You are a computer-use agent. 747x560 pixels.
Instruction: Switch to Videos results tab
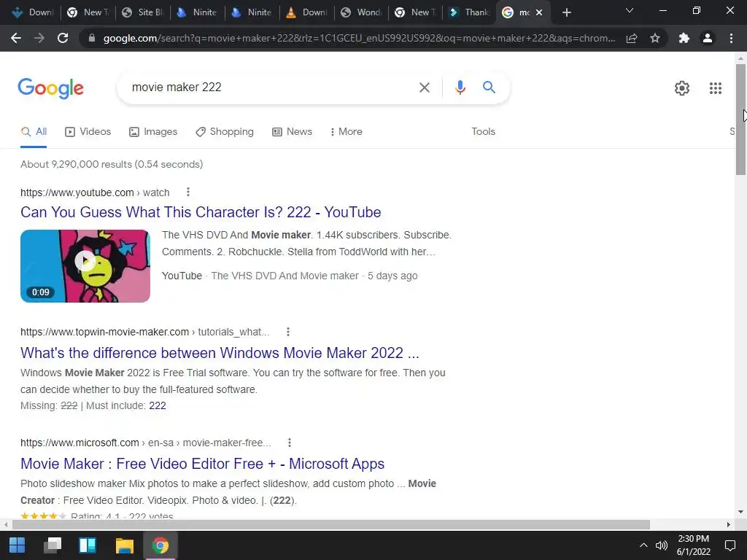tap(88, 131)
